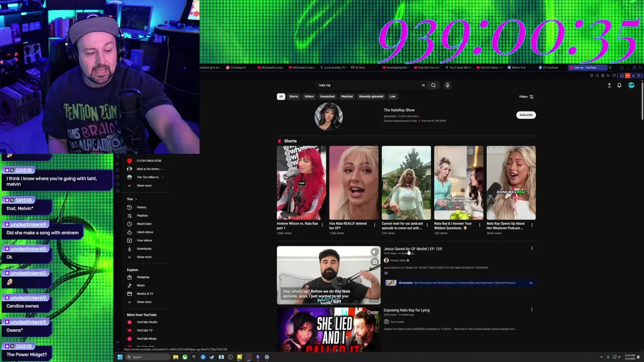The height and width of the screenshot is (362, 644).
Task: Open Movies & TV under Explore
Action: tap(145, 294)
